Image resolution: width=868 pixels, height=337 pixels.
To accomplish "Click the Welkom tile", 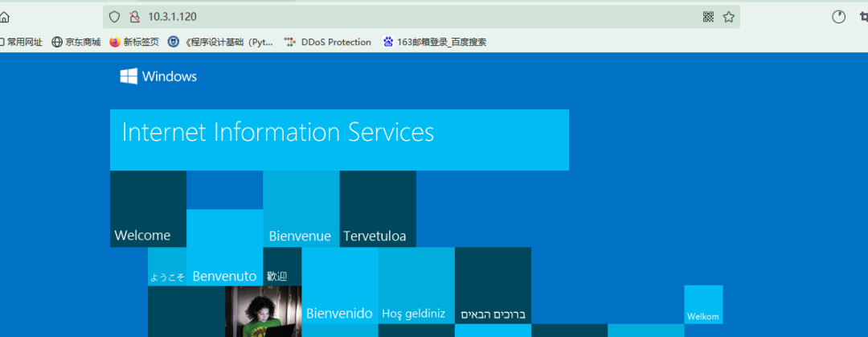I will 703,305.
